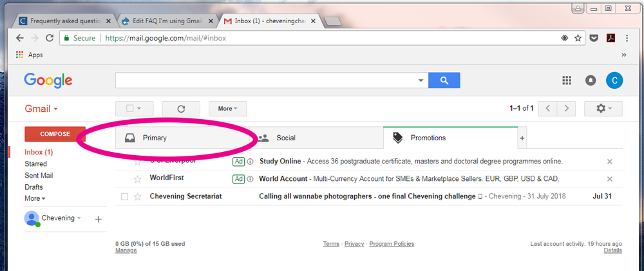Open a new browser tab
The height and width of the screenshot is (271, 644).
click(x=333, y=22)
